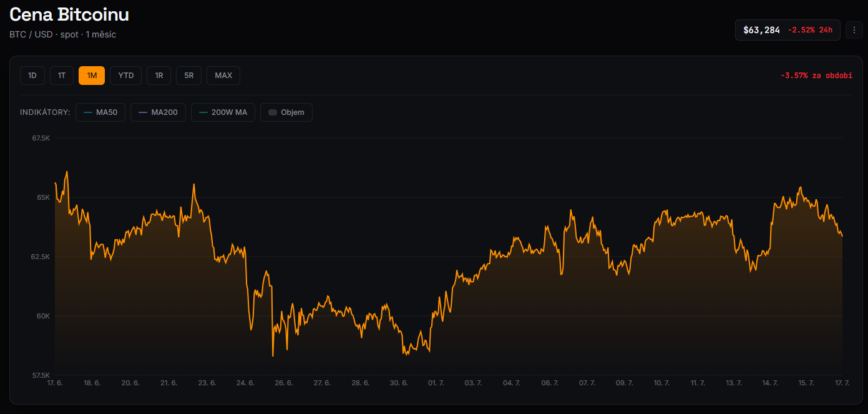Toggle the Objem volume indicator
Screen dimensions: 868x414
pyautogui.click(x=286, y=112)
